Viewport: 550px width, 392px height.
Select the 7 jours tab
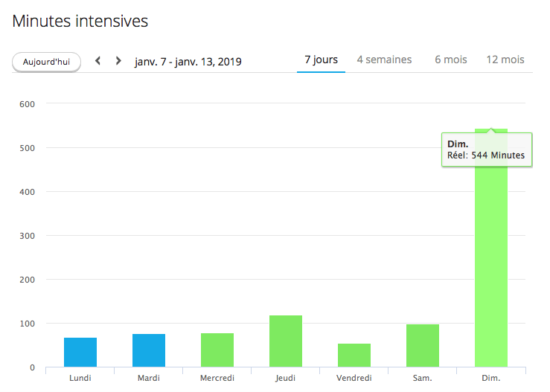coord(321,60)
